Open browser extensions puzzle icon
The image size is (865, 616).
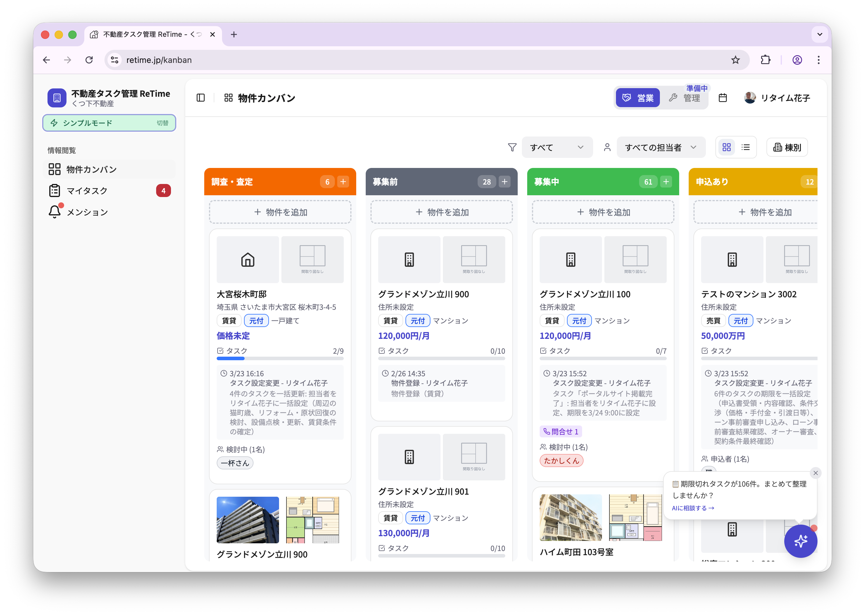click(x=765, y=60)
